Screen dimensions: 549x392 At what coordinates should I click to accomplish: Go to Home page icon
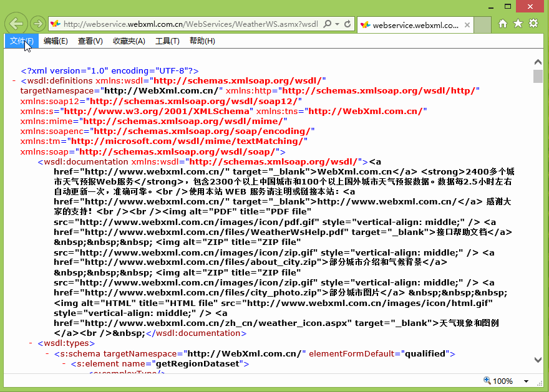(503, 24)
